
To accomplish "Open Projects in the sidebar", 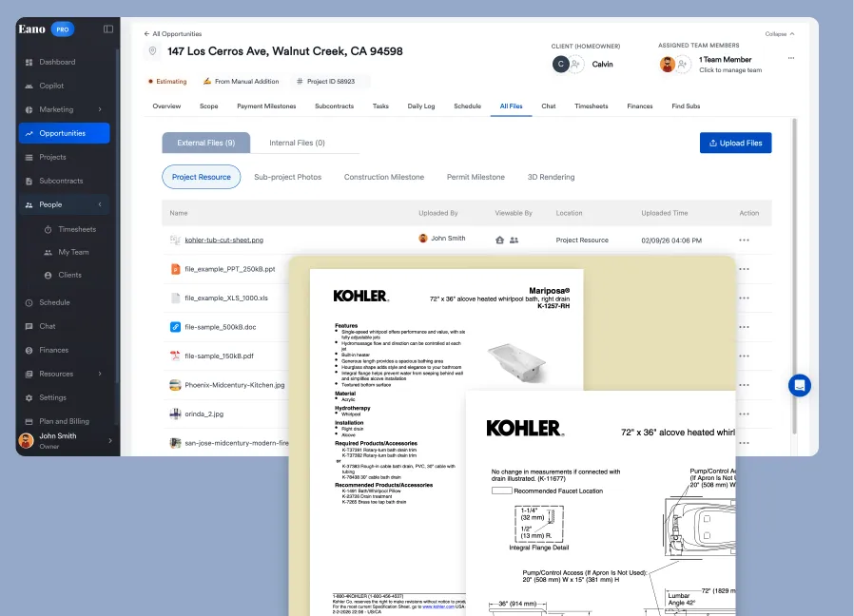I will click(x=52, y=157).
